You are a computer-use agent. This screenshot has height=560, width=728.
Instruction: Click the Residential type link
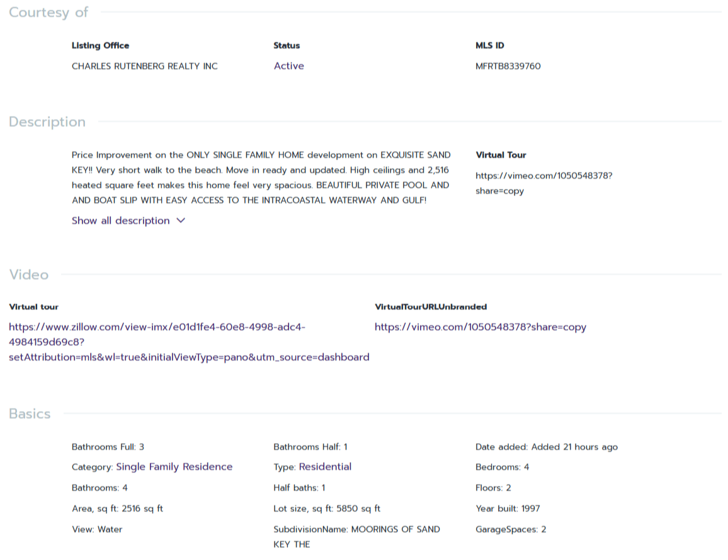325,467
